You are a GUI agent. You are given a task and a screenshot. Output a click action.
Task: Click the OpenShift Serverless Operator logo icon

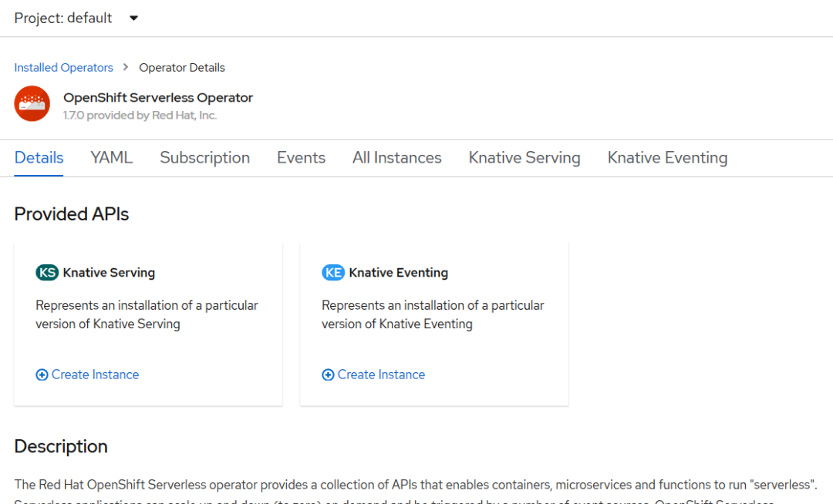[32, 103]
